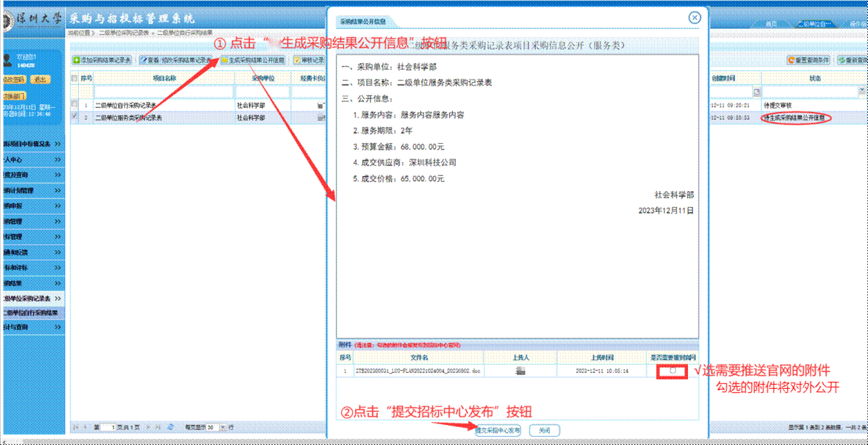This screenshot has width=868, height=445.
Task: Check the attachment's push-to-official-site checkbox
Action: (672, 371)
